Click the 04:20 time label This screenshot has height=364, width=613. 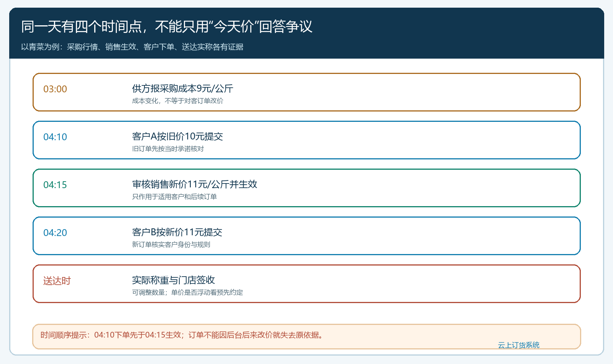[x=55, y=233]
